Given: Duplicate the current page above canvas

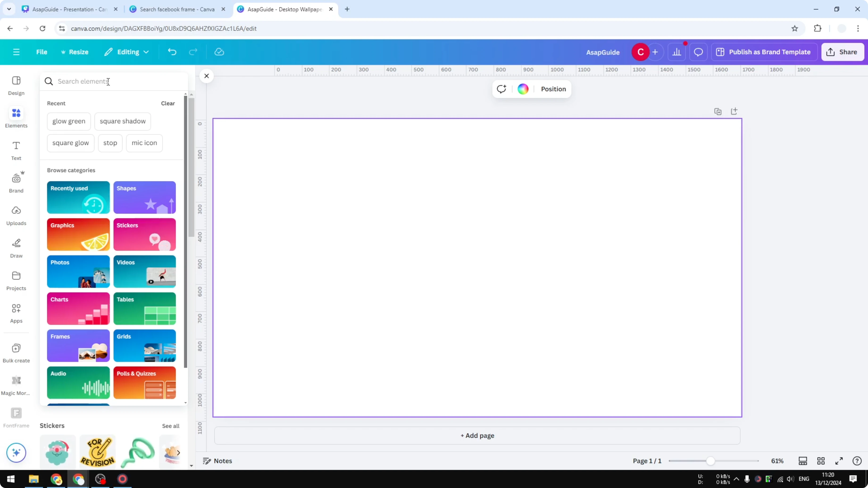Looking at the screenshot, I should click(718, 111).
